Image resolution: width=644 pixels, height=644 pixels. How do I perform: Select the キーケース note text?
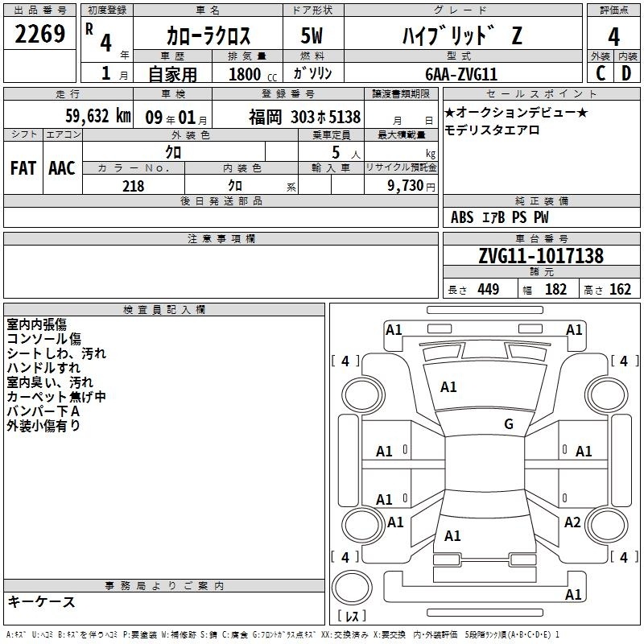tap(42, 601)
